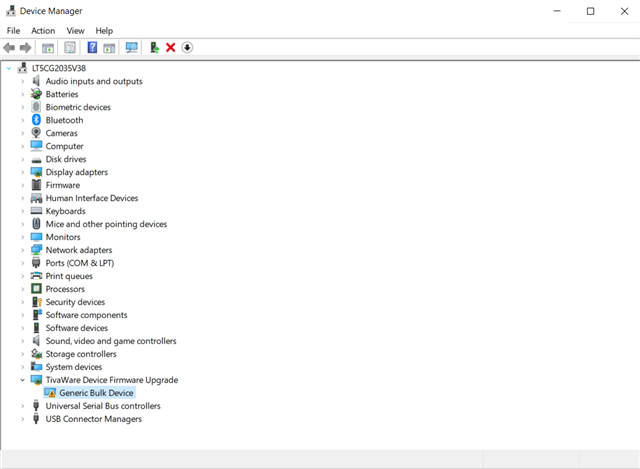Expand USB Connector Managers
640x469 pixels.
tap(23, 419)
